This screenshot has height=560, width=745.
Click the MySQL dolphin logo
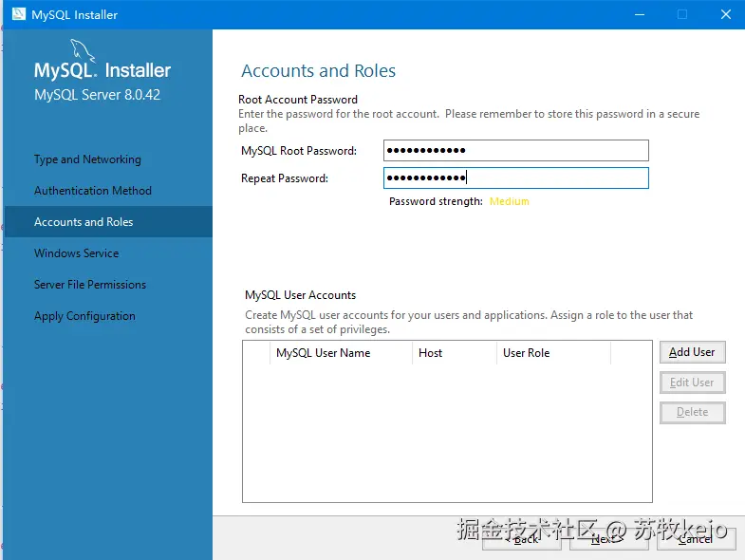point(83,51)
